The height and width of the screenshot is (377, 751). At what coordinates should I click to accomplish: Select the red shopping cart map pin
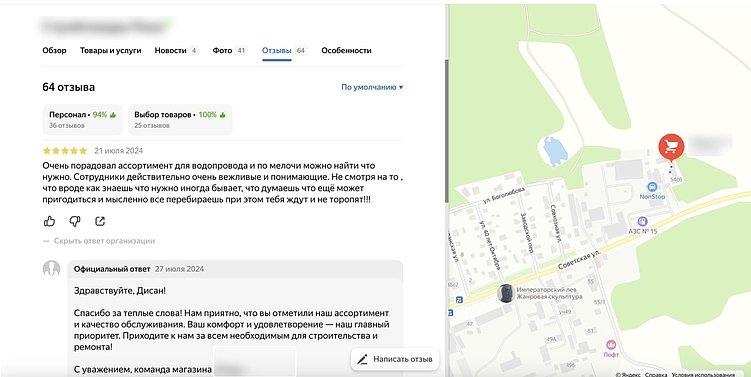pos(671,147)
